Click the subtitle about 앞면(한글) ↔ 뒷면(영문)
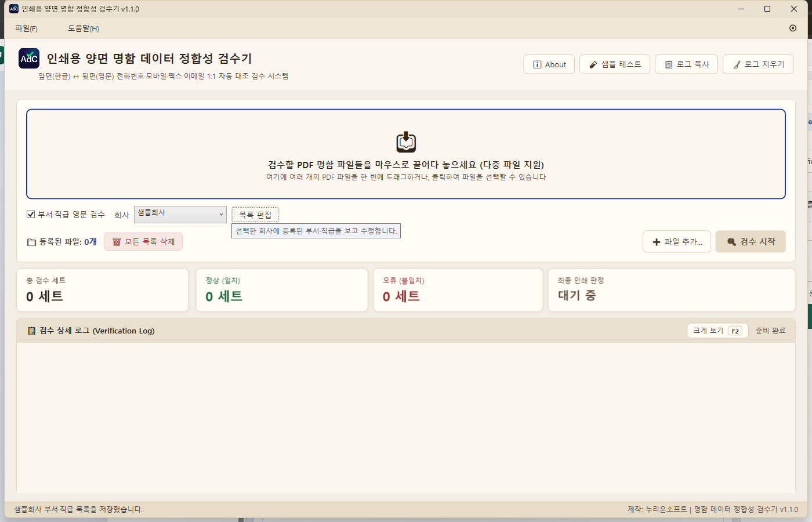Viewport: 812px width, 522px height. [x=164, y=76]
